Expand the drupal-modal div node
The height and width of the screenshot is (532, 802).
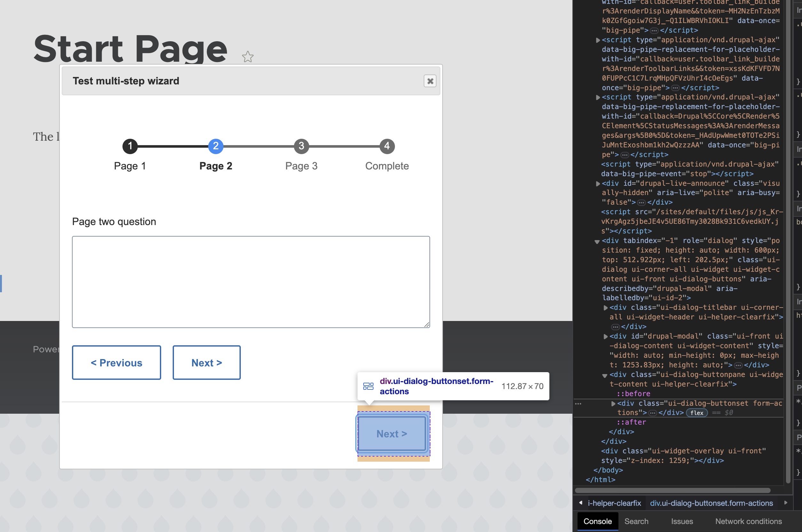pyautogui.click(x=606, y=337)
